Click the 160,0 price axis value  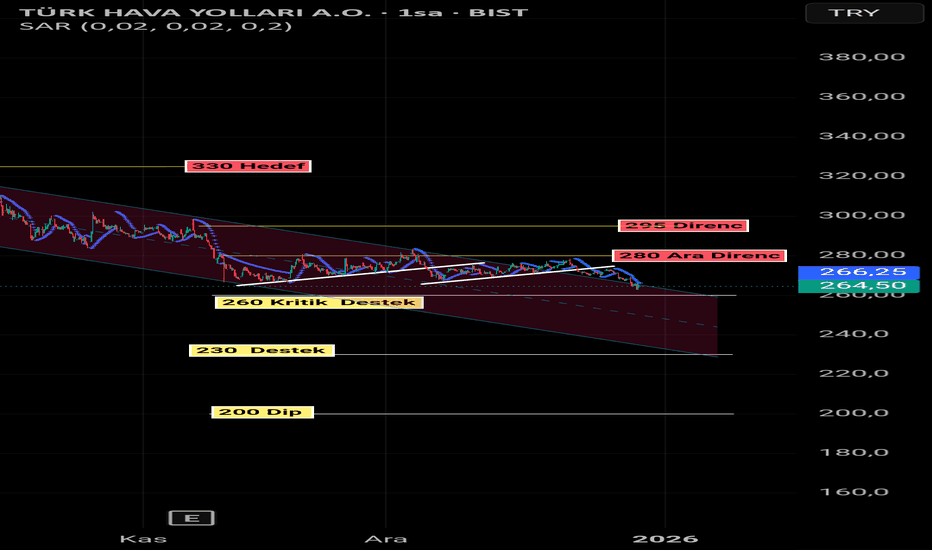pos(854,492)
